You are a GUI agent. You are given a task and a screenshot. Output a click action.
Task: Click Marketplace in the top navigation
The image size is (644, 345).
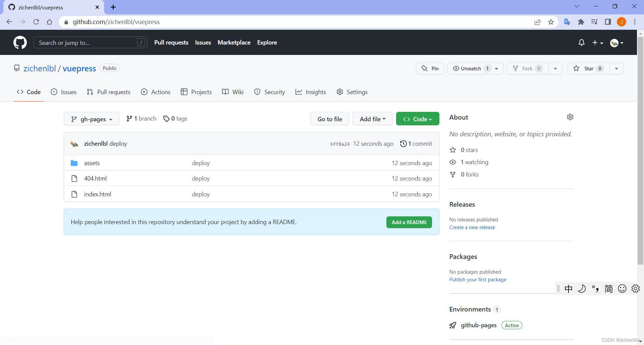[234, 43]
